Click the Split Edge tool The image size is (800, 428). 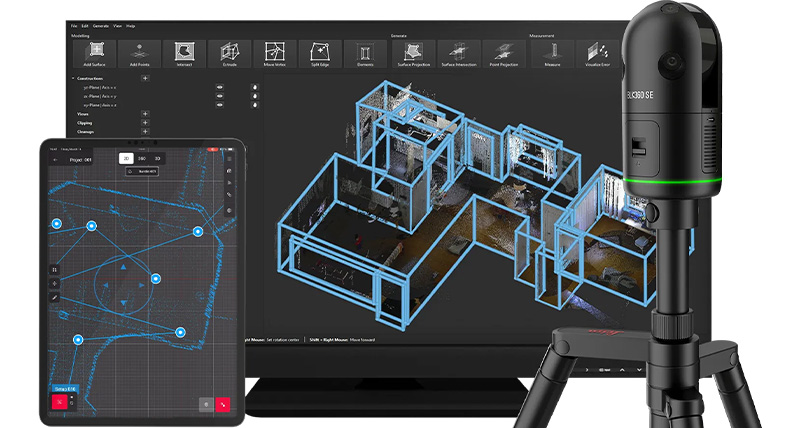320,53
